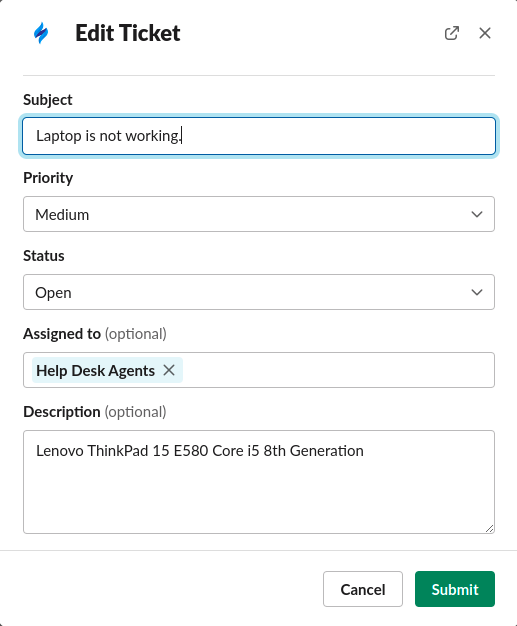Click the Subject field label
The width and height of the screenshot is (517, 626).
pyautogui.click(x=48, y=100)
